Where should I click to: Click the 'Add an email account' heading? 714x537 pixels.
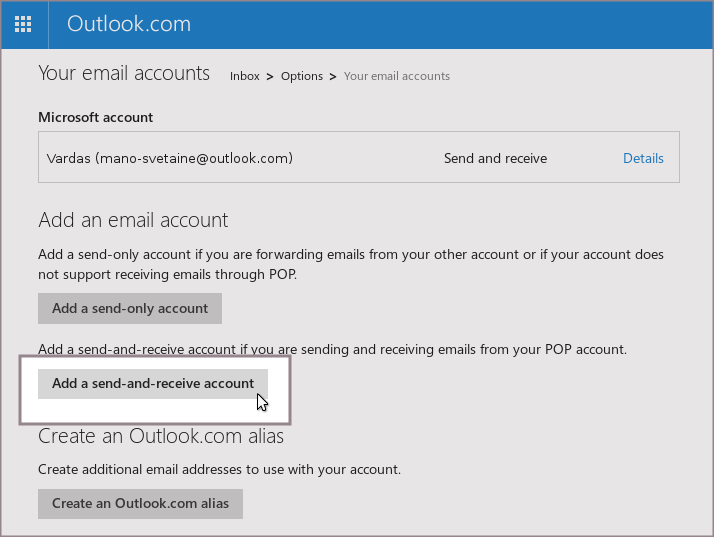point(133,220)
